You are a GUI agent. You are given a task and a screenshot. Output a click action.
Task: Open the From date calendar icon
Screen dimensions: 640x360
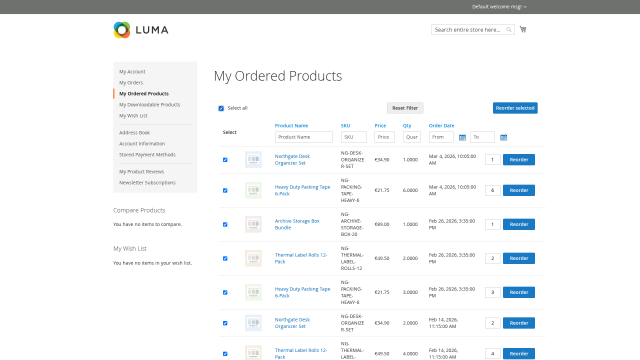[x=462, y=138]
